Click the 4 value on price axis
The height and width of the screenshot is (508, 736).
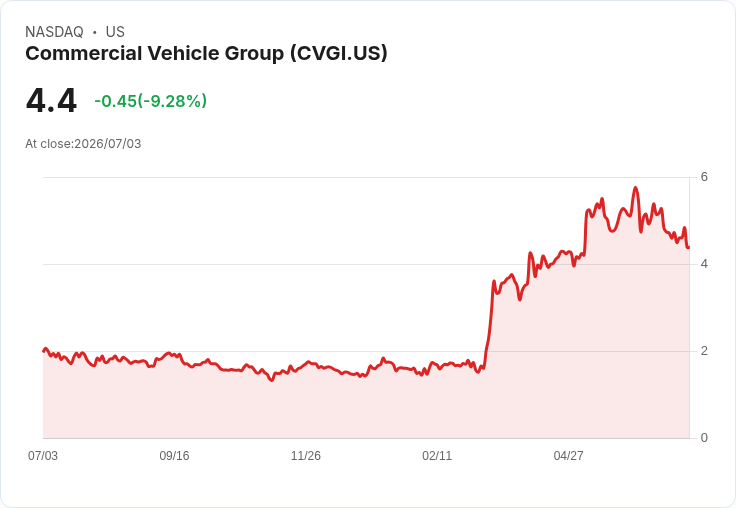click(704, 264)
